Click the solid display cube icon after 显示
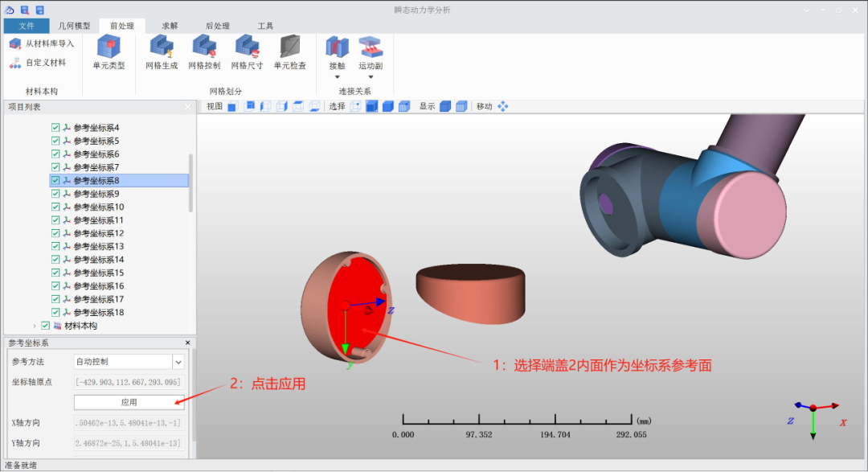The image size is (868, 472). [x=445, y=106]
